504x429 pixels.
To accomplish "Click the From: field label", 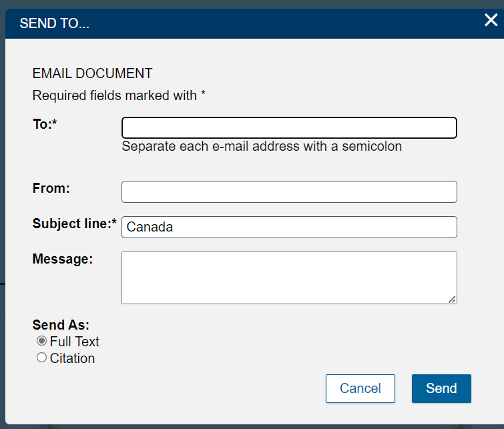I will pos(51,188).
